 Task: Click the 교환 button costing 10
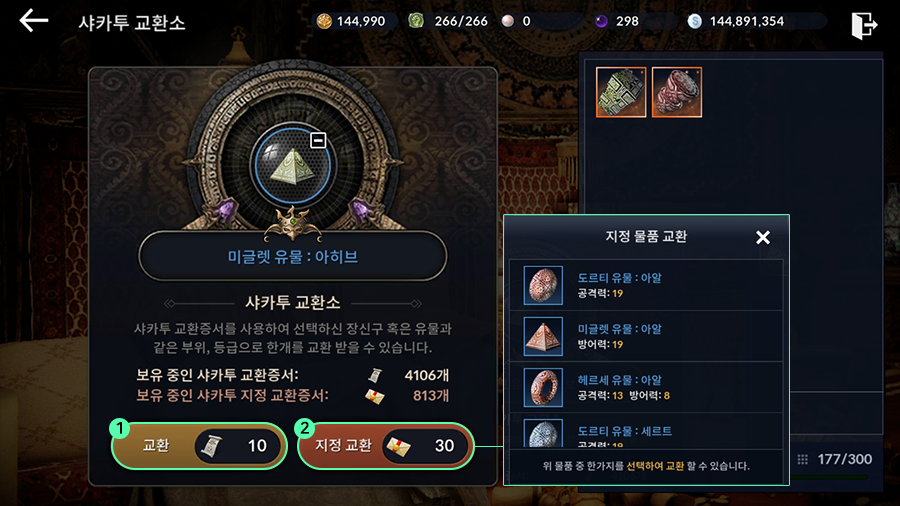tap(199, 446)
